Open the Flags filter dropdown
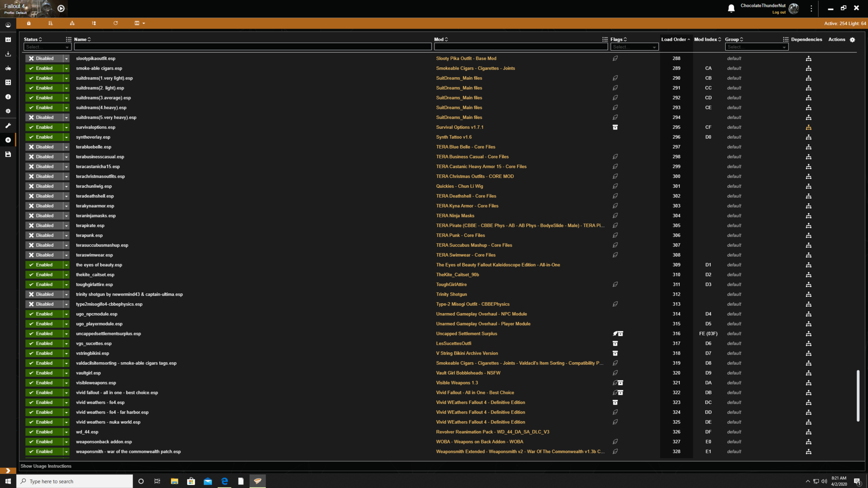Screen dimensions: 868x488 click(634, 47)
